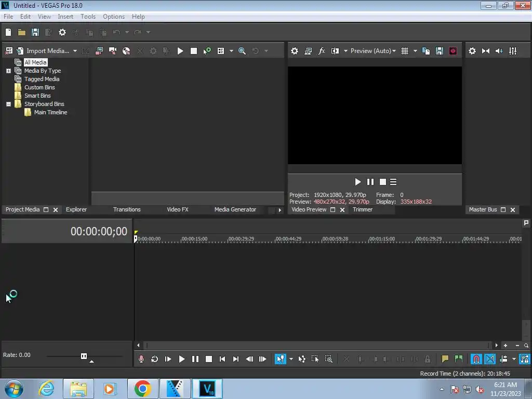
Task: Select the Zoom Edit tool
Action: (328, 359)
